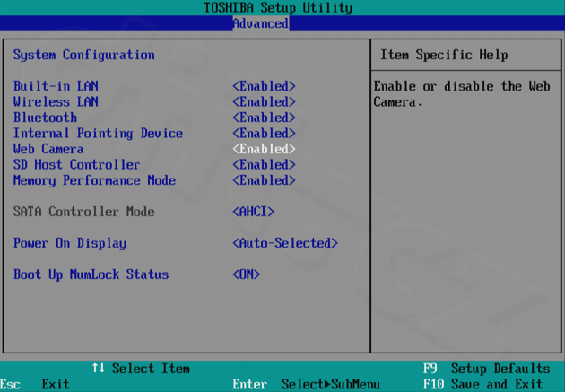Toggle SD Host Controller Enabled value

point(264,165)
